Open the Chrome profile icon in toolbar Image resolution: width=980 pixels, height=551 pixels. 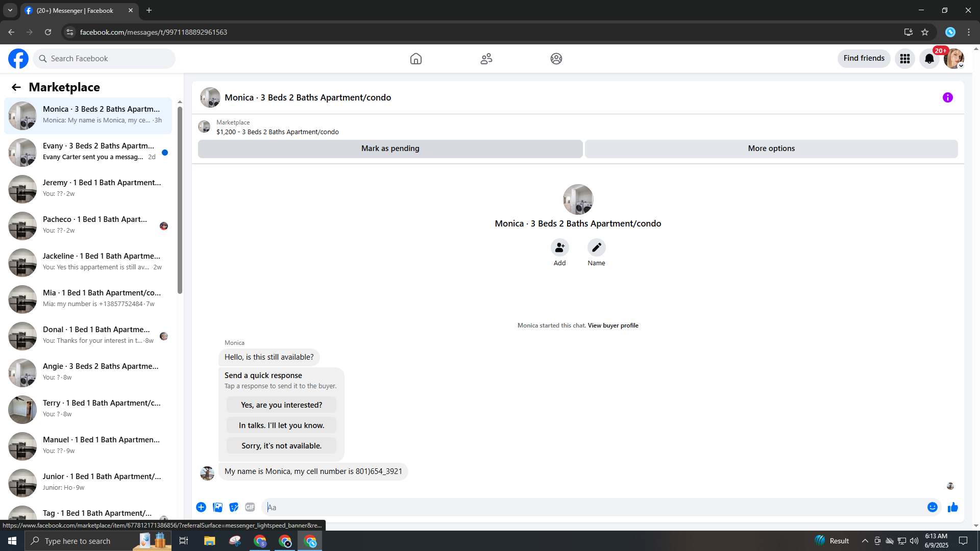click(950, 32)
